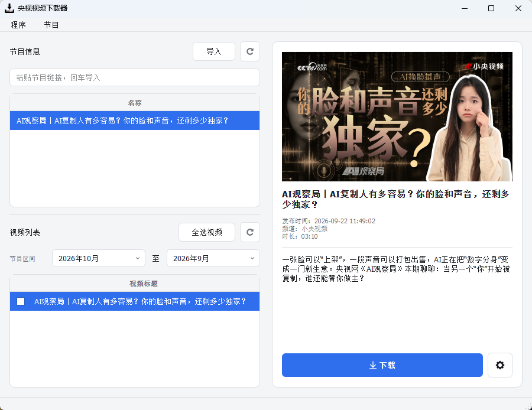Click the 导入 button
Viewport: 532px width, 410px height.
click(x=214, y=51)
